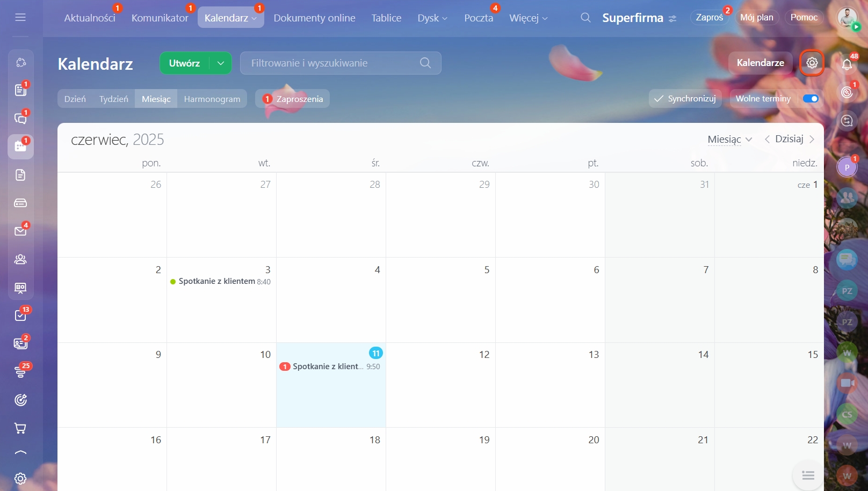Open the Zaproszenia button
The width and height of the screenshot is (868, 491).
coord(292,99)
